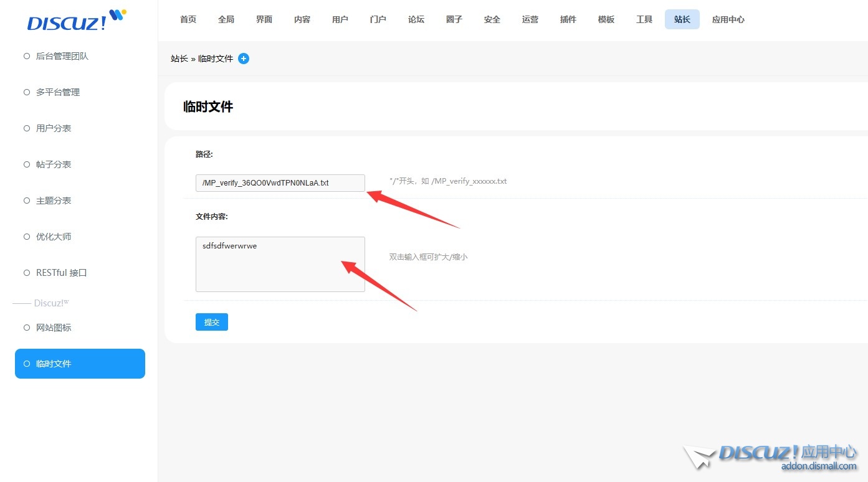Click the Discuz!W section label in sidebar
The width and height of the screenshot is (868, 482).
(51, 303)
